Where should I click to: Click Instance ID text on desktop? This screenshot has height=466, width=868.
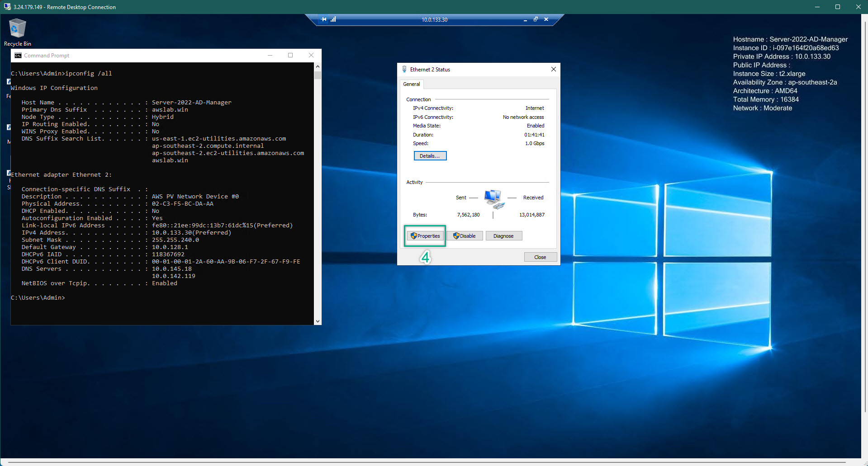pos(786,48)
